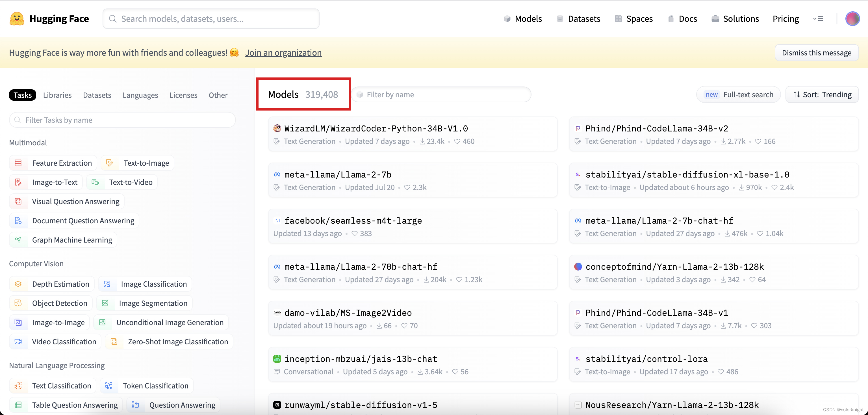Follow the Join an organization link

(x=283, y=53)
